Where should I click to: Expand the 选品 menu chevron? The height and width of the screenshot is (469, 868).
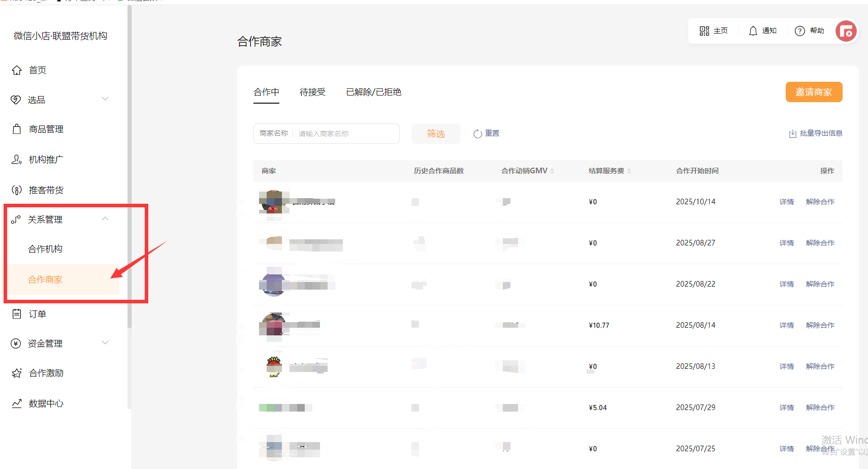[x=105, y=99]
